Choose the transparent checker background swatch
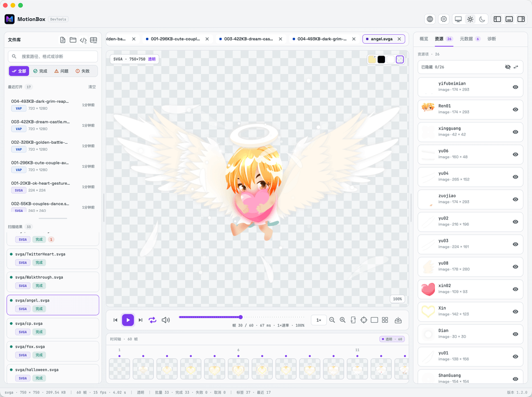This screenshot has width=532, height=397. point(400,59)
